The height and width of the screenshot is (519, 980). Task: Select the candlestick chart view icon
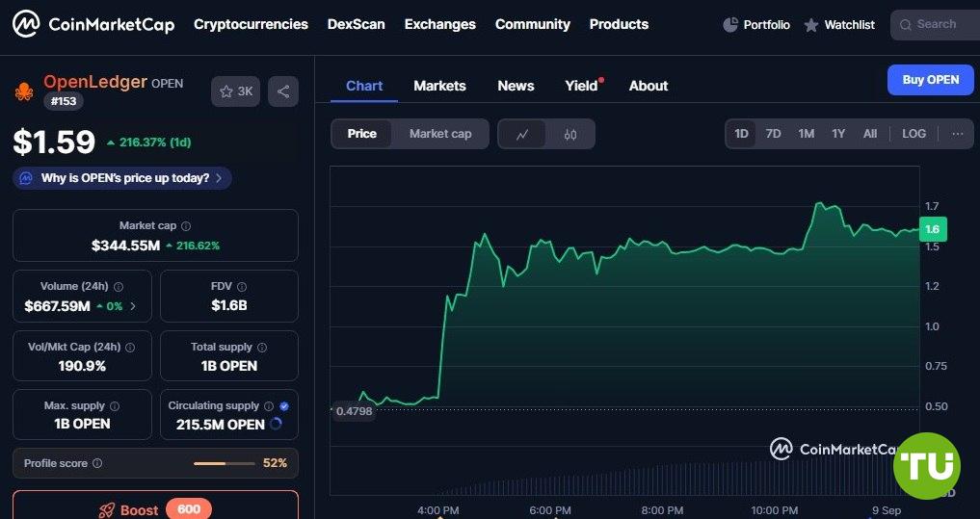pyautogui.click(x=570, y=134)
